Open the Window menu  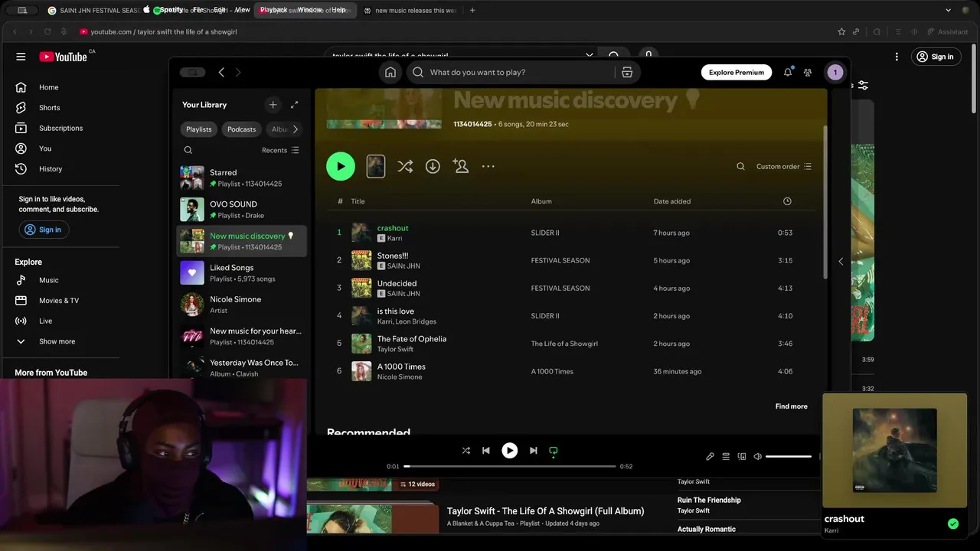[x=309, y=10]
